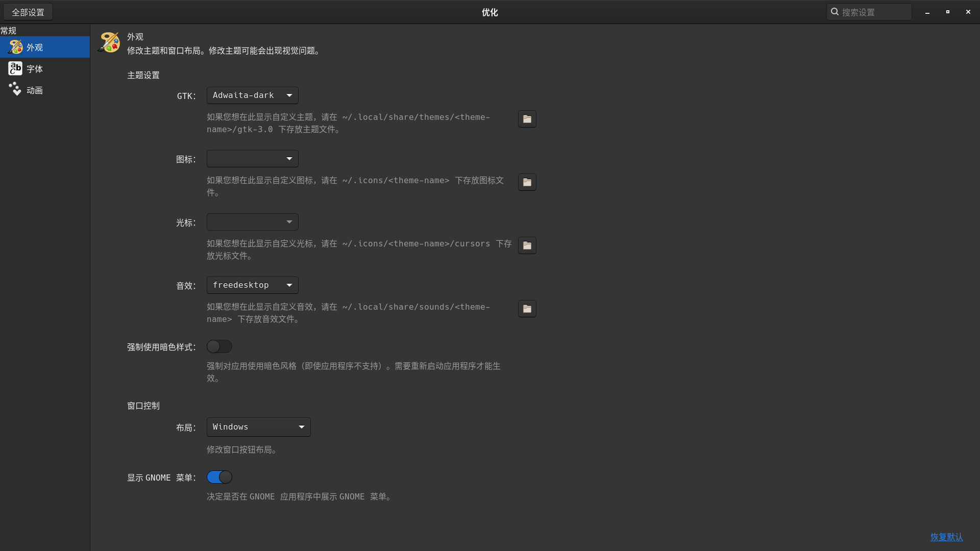Click the 动画 animation sidebar icon

coord(15,89)
